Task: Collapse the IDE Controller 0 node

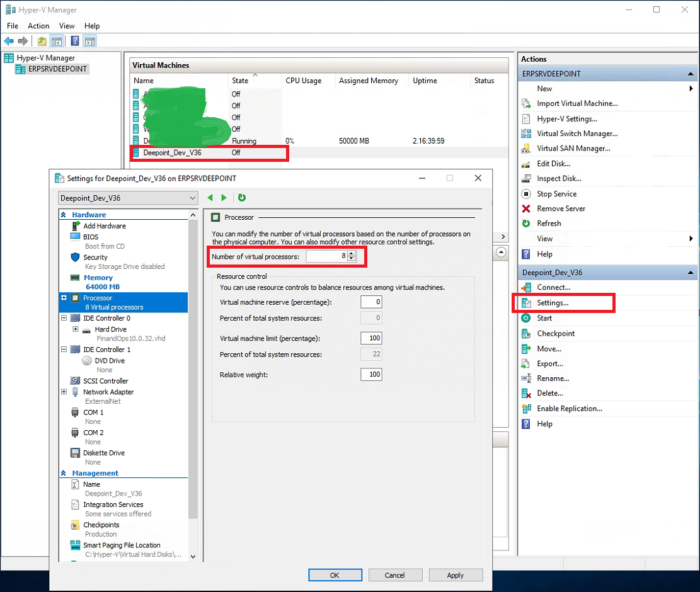Action: (x=64, y=318)
